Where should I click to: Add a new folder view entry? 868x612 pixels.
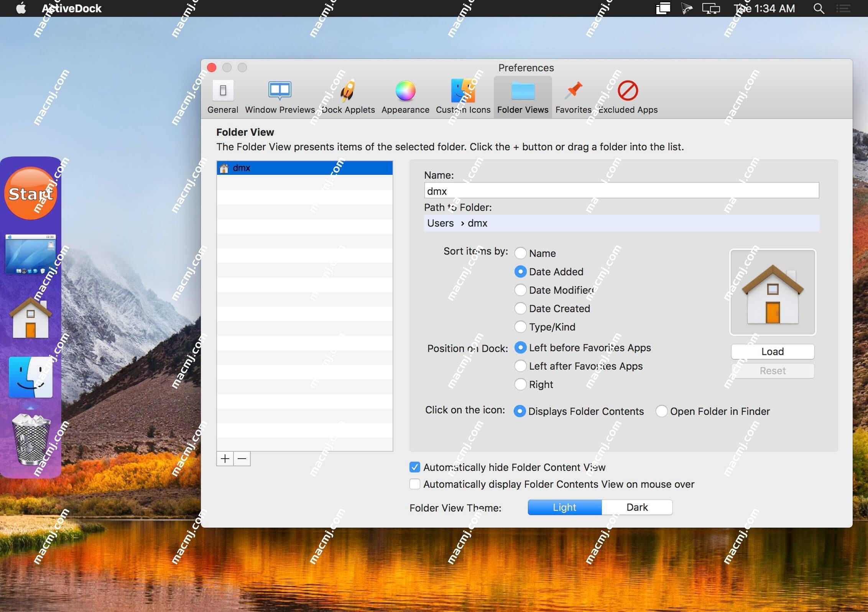pos(225,458)
